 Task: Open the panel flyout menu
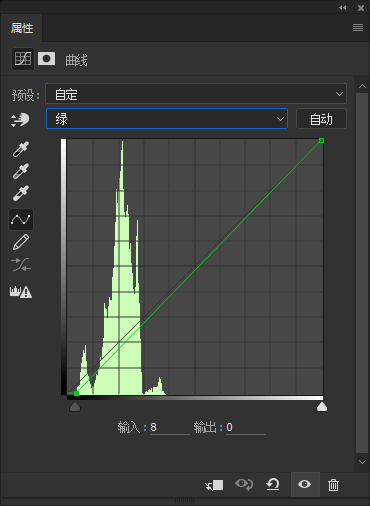pos(358,27)
